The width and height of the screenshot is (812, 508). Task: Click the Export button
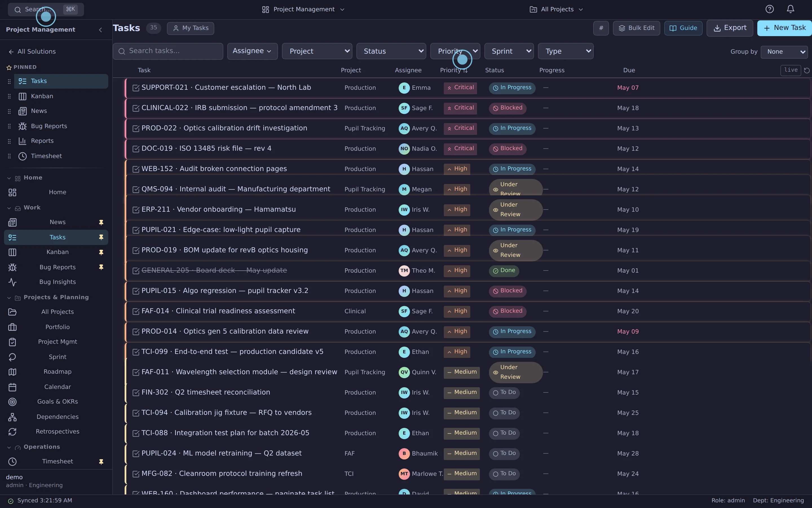(729, 28)
